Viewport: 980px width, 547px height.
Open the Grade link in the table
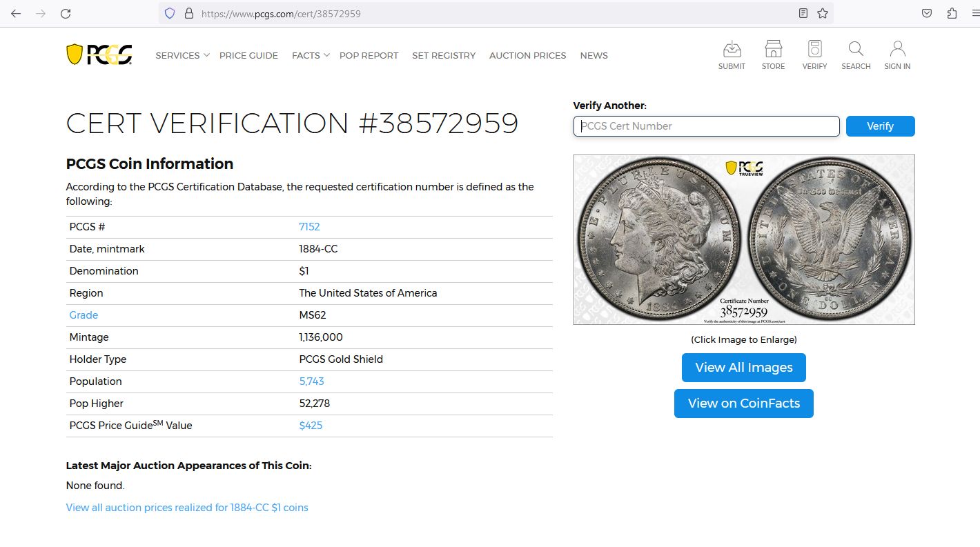coord(84,315)
